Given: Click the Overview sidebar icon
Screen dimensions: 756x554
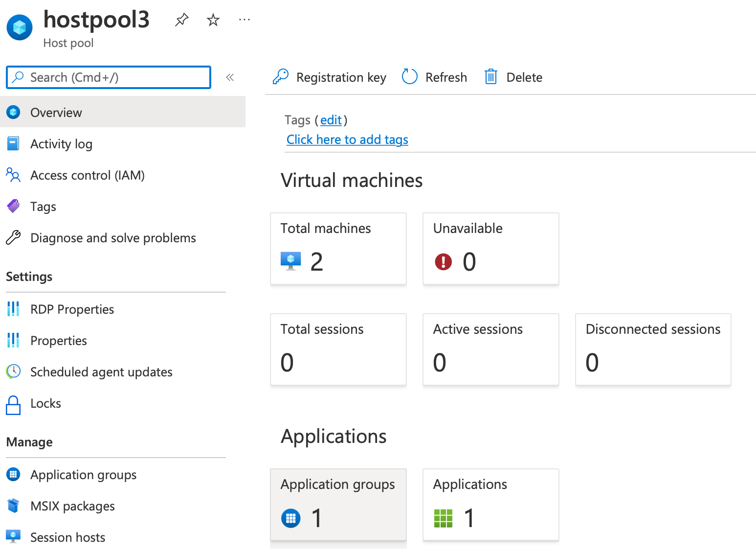Looking at the screenshot, I should [13, 112].
